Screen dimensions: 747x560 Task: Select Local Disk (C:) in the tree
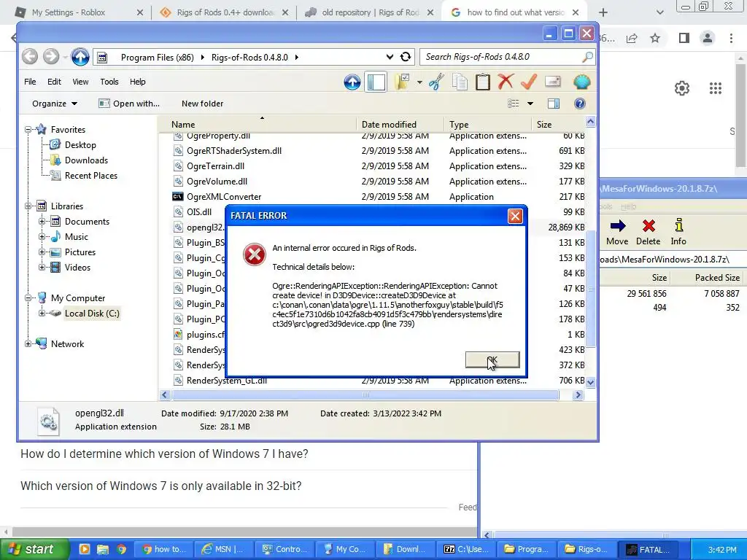click(92, 314)
